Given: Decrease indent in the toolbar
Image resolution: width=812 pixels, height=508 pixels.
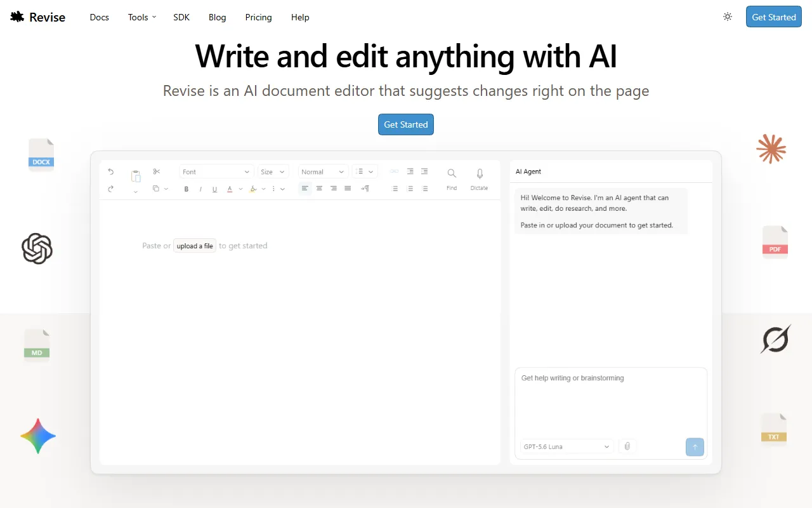Looking at the screenshot, I should (410, 171).
